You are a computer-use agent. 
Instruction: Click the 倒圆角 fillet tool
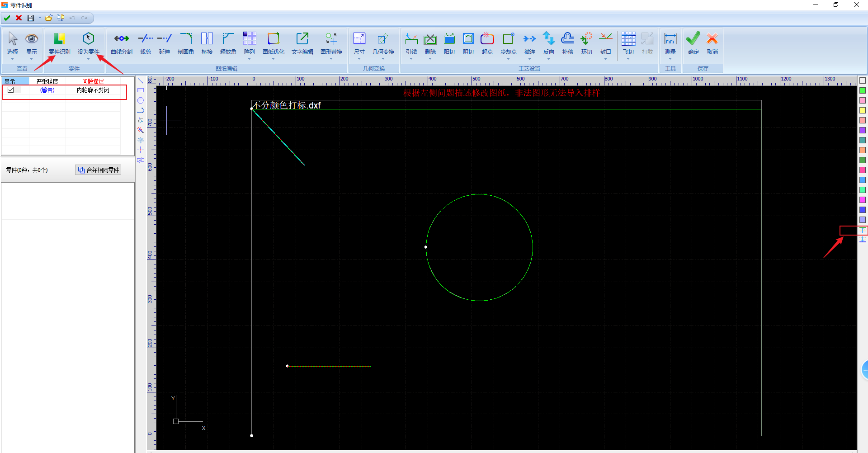186,43
